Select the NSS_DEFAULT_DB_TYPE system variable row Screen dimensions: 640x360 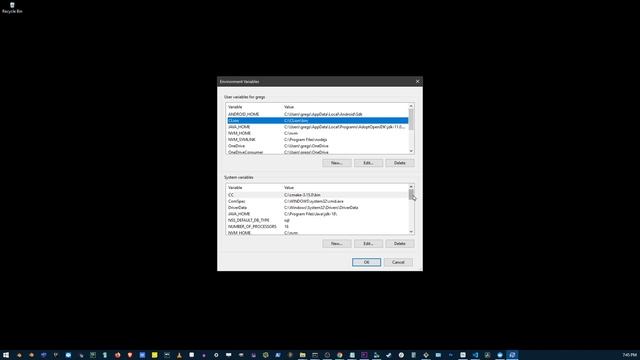[318, 220]
